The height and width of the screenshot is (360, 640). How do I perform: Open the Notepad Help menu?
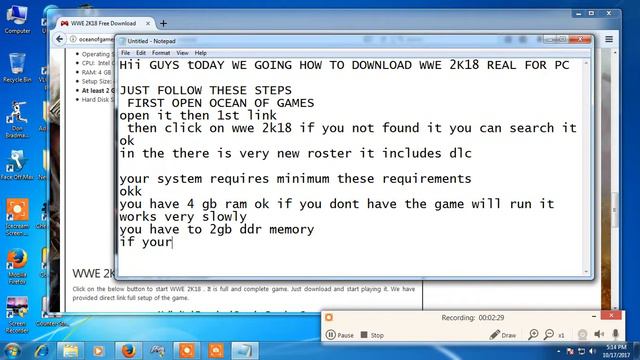[200, 53]
